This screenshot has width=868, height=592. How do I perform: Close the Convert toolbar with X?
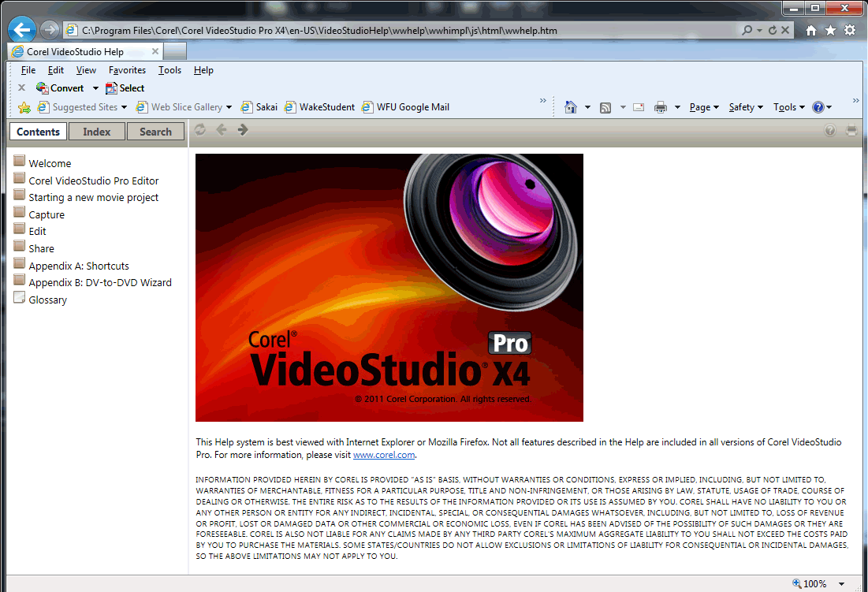(21, 87)
